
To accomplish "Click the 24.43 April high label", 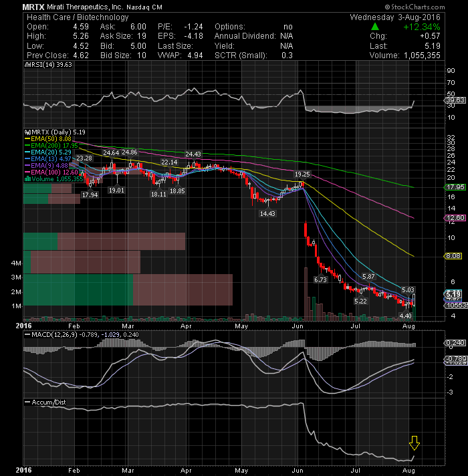I will pyautogui.click(x=193, y=154).
